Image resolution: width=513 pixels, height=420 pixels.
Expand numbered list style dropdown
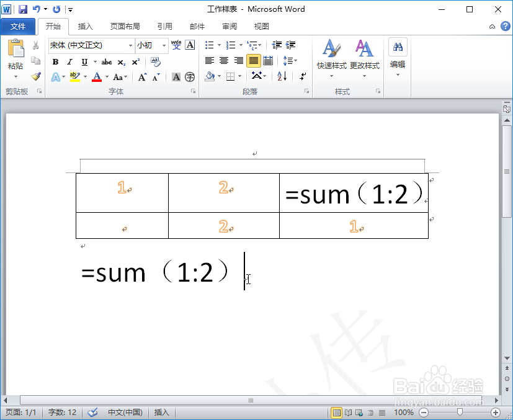241,45
